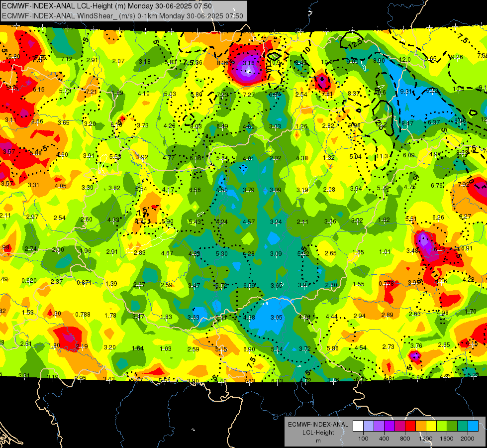Click the teal legend color swatch

pyautogui.click(x=463, y=426)
